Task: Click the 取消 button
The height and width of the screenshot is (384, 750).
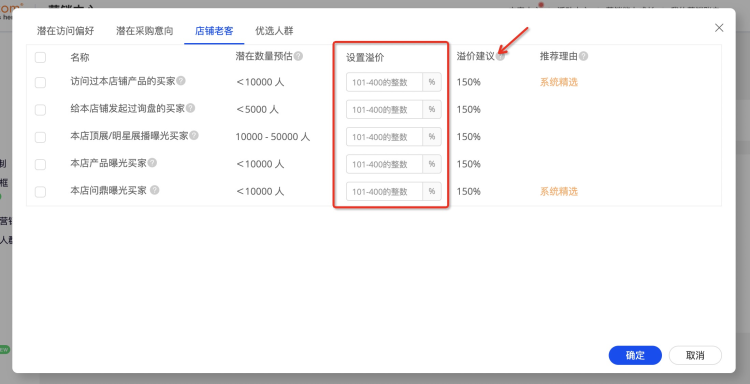Action: tap(695, 355)
